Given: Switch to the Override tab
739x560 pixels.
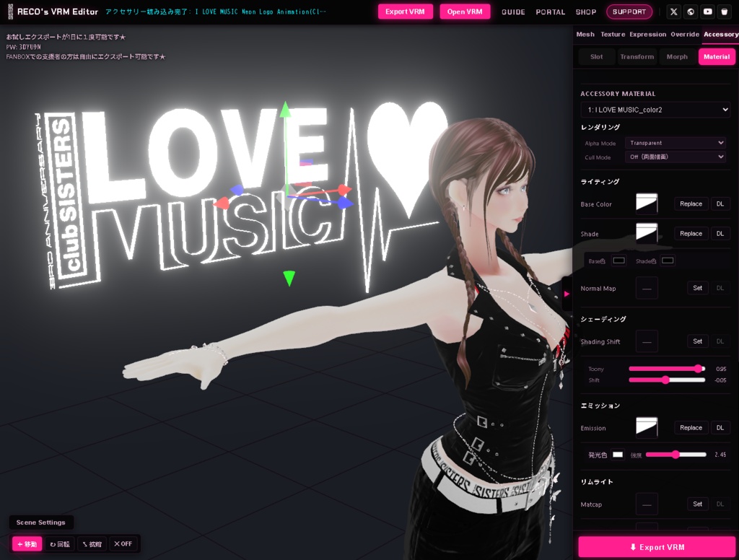Looking at the screenshot, I should 686,35.
